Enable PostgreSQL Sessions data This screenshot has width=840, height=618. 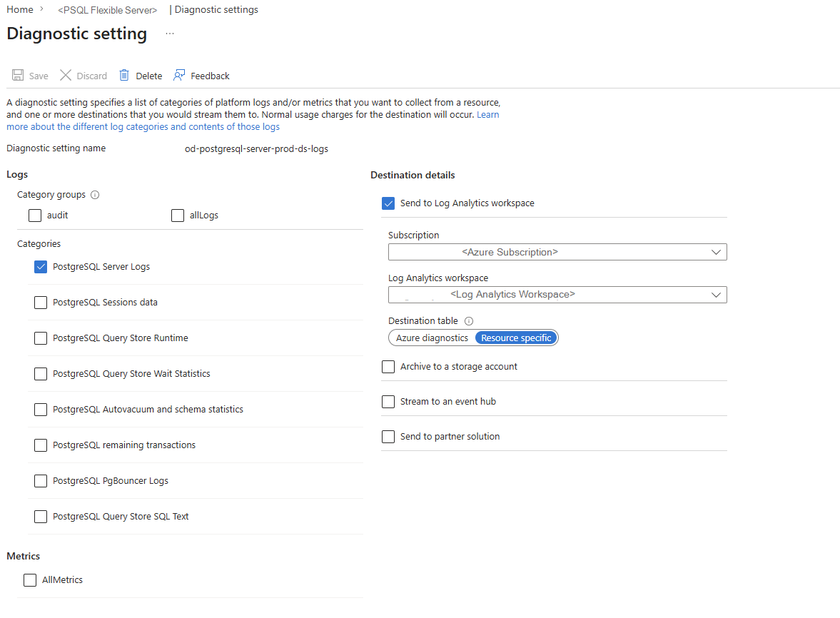pyautogui.click(x=41, y=303)
